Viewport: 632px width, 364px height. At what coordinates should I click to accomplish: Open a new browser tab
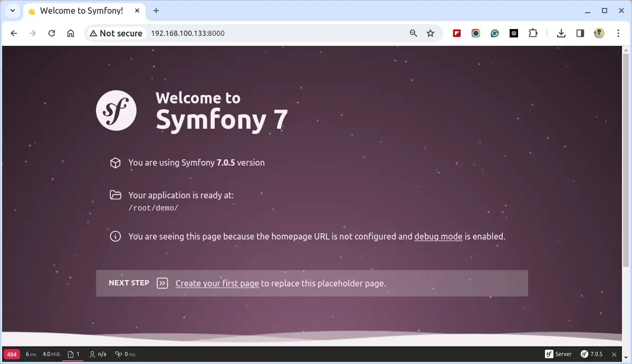156,11
